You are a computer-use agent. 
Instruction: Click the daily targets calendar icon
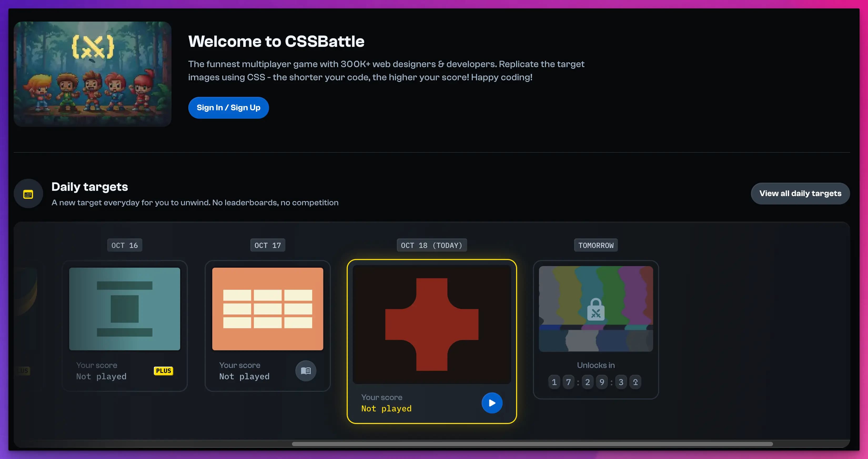[28, 194]
